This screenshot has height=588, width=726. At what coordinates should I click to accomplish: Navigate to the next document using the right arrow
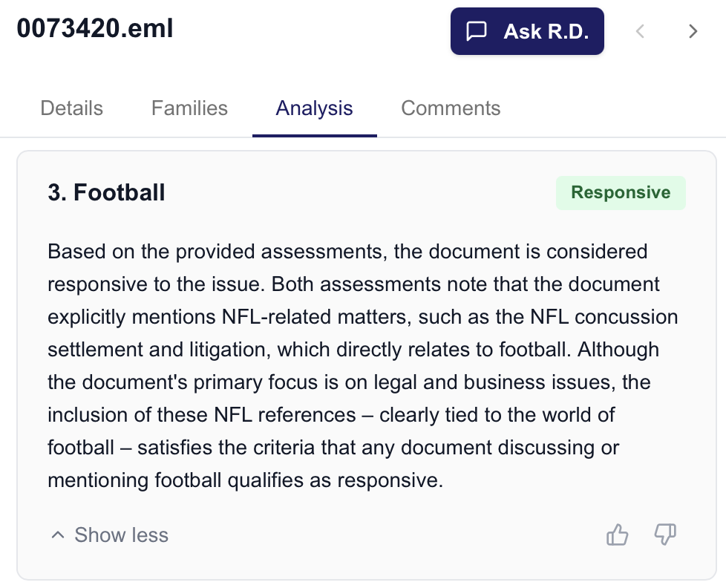[x=692, y=31]
